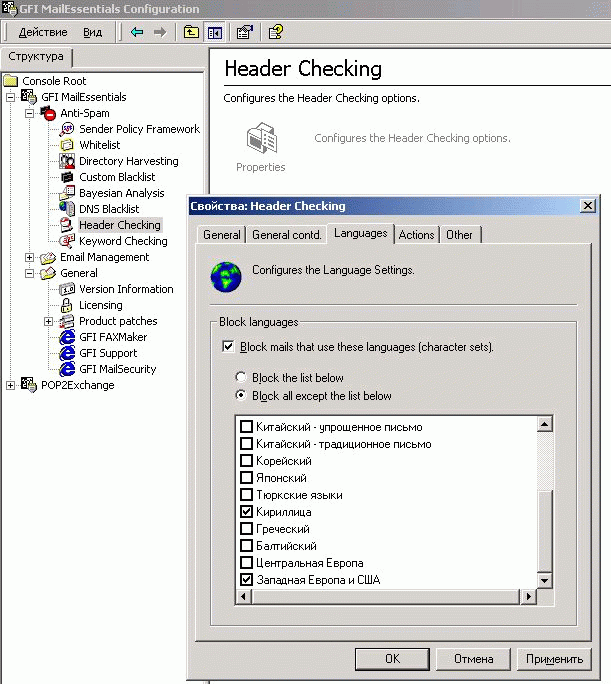Switch to the Other tab
The height and width of the screenshot is (684, 611).
coord(459,235)
